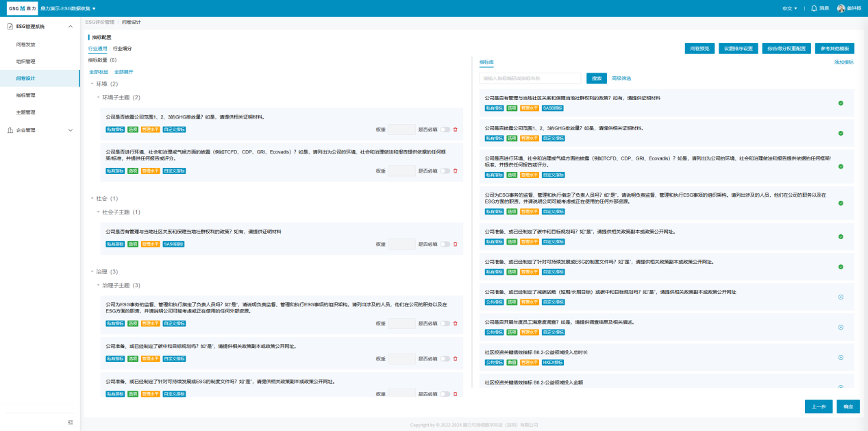This screenshot has height=431, width=868.
Task: Click the 权重 field of the 治理 ESG事务 question
Action: pos(401,322)
